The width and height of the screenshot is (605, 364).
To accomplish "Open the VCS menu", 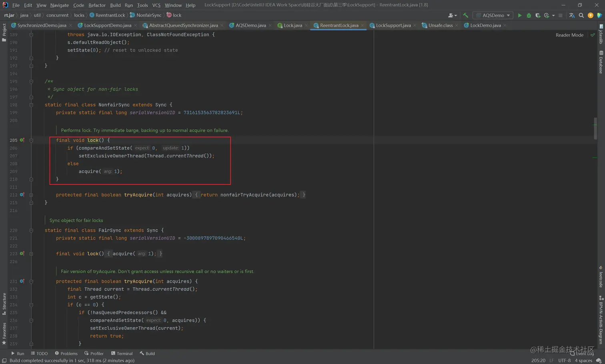I will pyautogui.click(x=156, y=5).
